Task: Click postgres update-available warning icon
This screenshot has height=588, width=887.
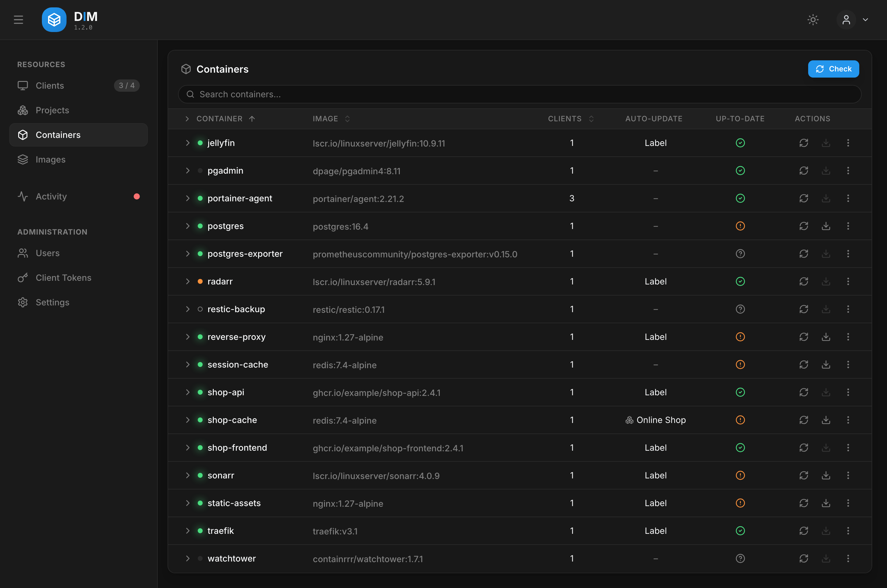Action: click(740, 226)
